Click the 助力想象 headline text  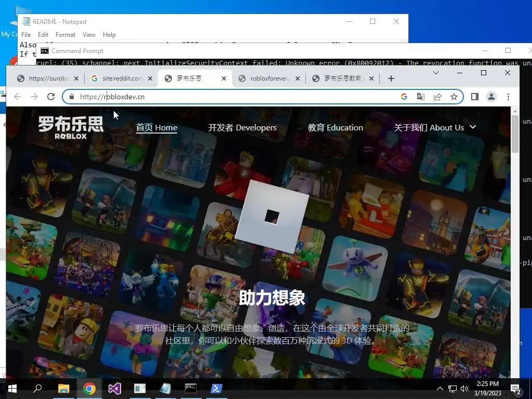[x=272, y=298]
